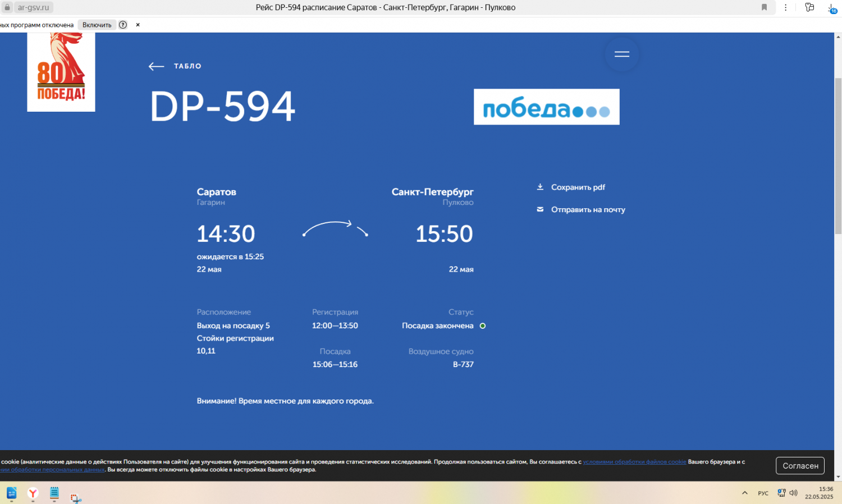Click Выход на посадку 5 text
The image size is (842, 504).
(x=233, y=326)
